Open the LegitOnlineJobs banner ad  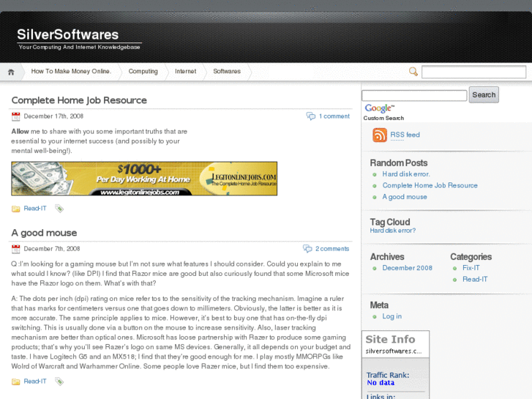(144, 179)
